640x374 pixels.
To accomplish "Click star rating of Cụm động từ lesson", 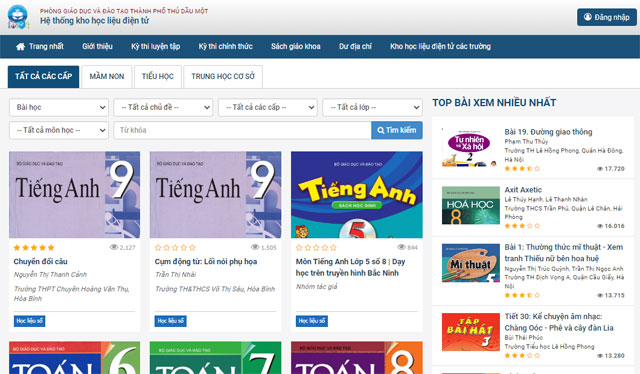I will tap(175, 247).
